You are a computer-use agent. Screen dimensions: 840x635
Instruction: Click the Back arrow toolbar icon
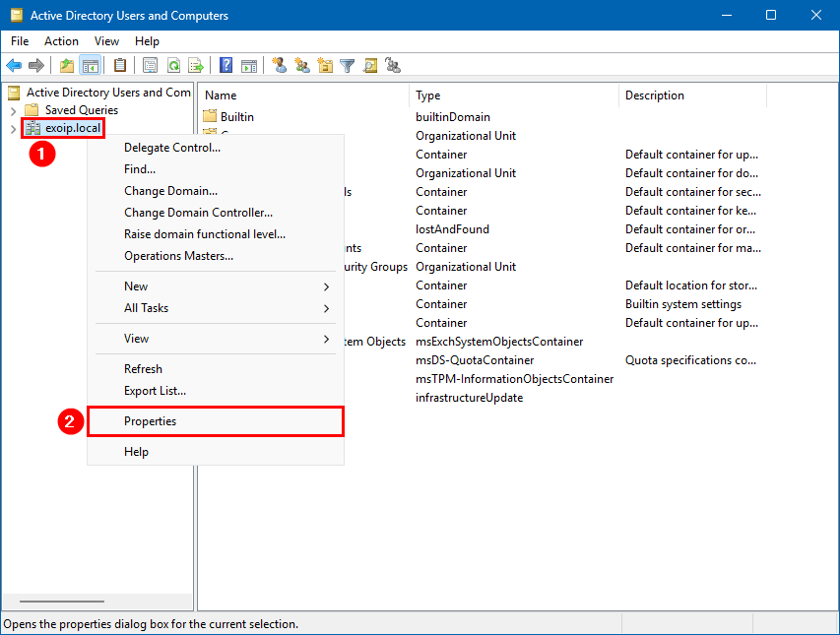[x=14, y=66]
